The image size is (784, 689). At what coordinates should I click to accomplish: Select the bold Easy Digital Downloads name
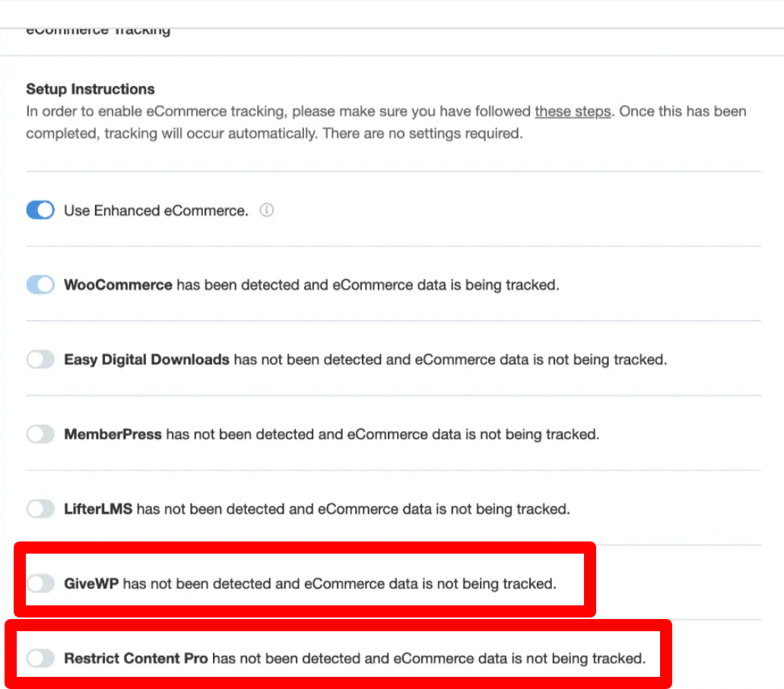click(147, 360)
